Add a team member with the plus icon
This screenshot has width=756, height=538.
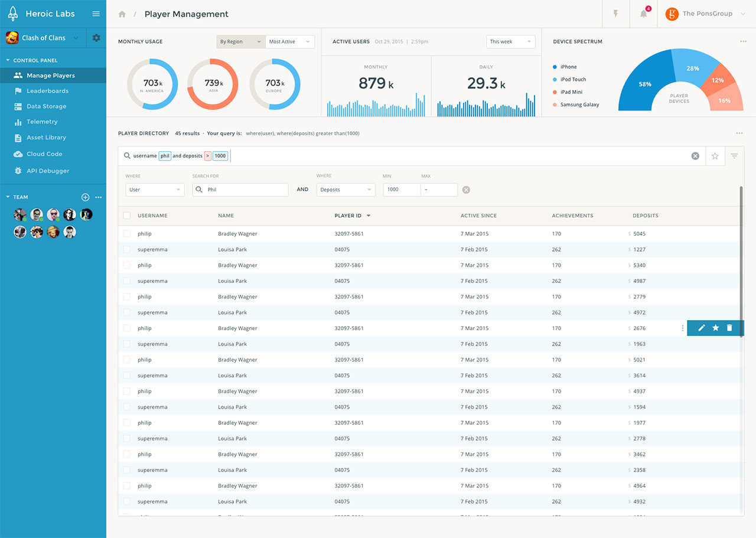85,197
